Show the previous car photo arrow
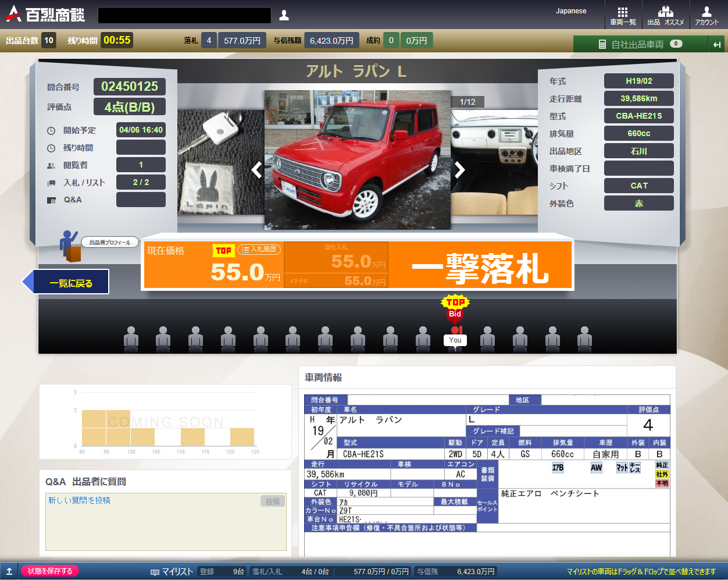Screen dimensions: 728x580 coord(256,169)
